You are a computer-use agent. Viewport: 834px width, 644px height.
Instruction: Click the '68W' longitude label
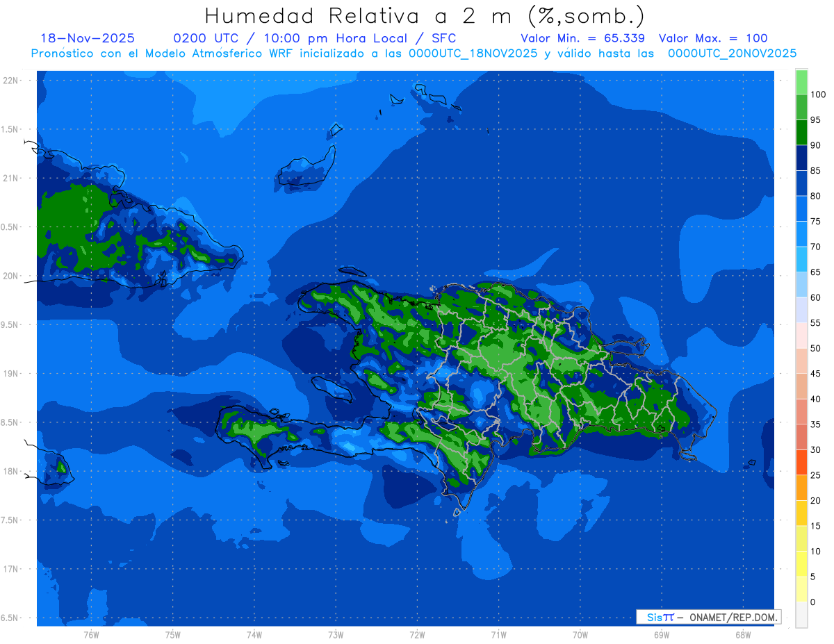click(742, 635)
